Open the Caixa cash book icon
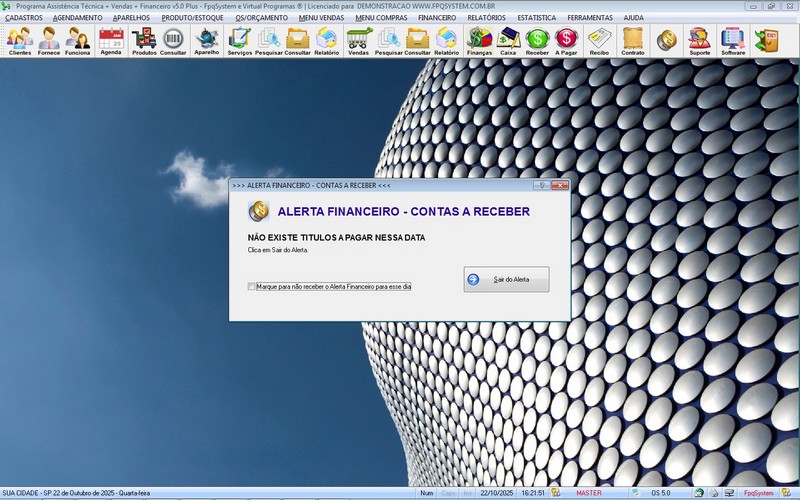 click(x=508, y=41)
